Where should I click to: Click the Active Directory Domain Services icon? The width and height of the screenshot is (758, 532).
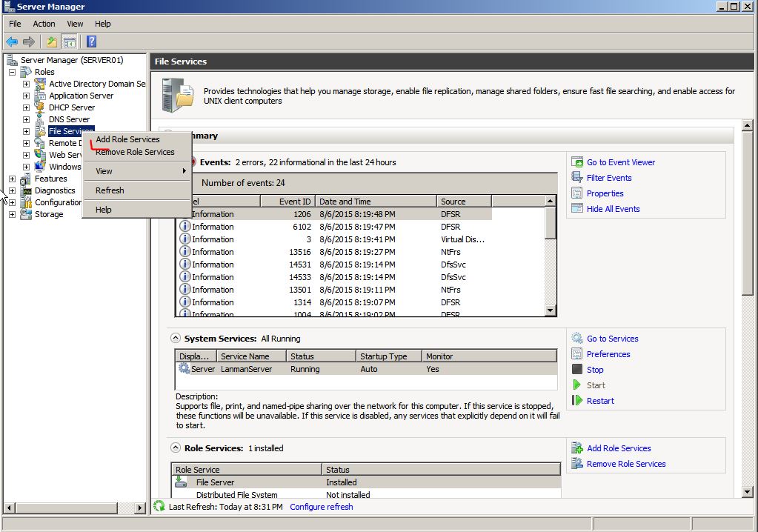[x=40, y=84]
